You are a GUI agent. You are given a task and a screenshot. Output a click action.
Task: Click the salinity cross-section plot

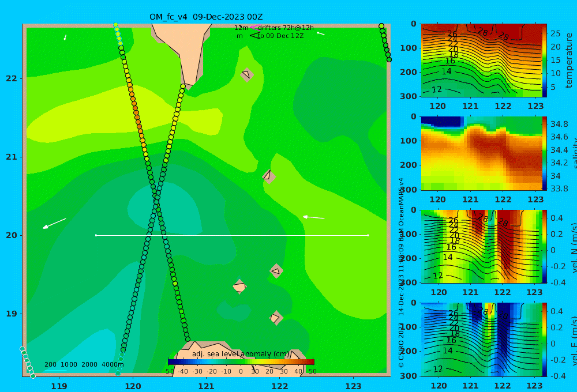481,153
